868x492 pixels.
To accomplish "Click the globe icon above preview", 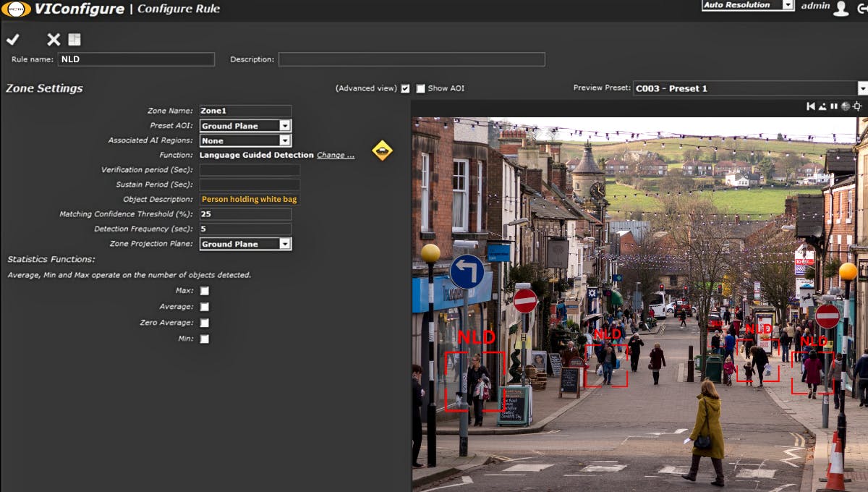I will (x=845, y=106).
